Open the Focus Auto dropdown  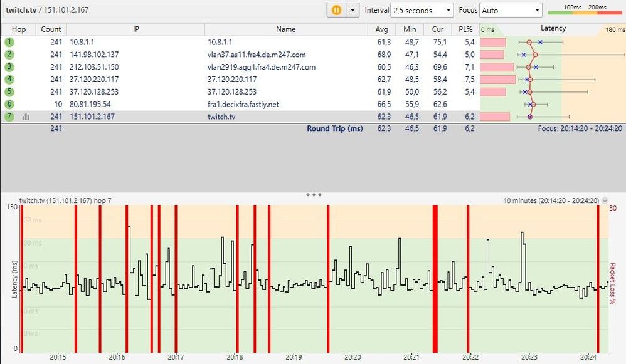tap(511, 10)
